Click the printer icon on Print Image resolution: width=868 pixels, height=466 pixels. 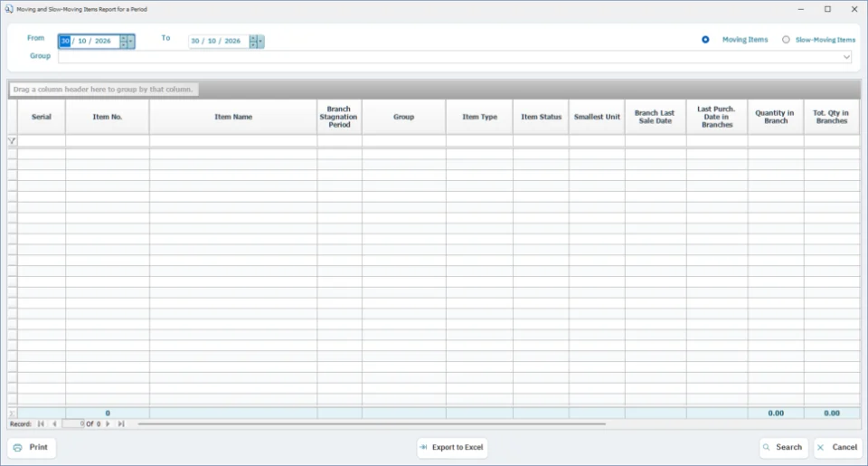(x=18, y=448)
